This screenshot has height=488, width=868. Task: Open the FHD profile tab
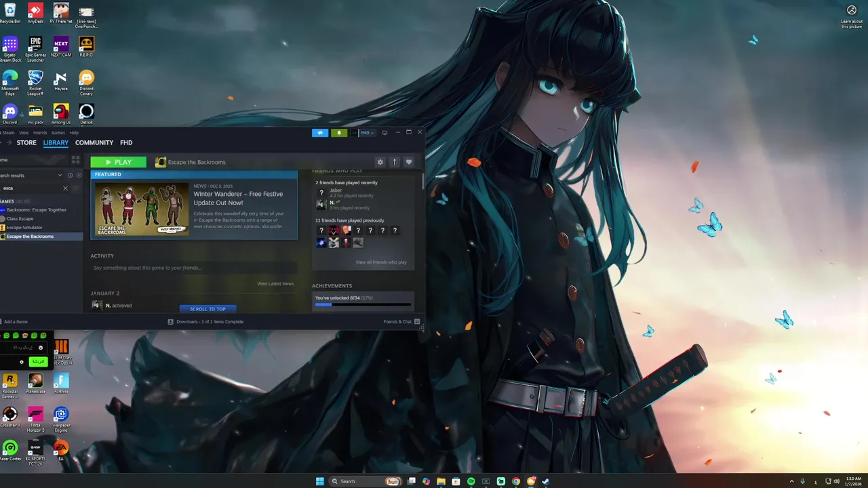(x=126, y=143)
